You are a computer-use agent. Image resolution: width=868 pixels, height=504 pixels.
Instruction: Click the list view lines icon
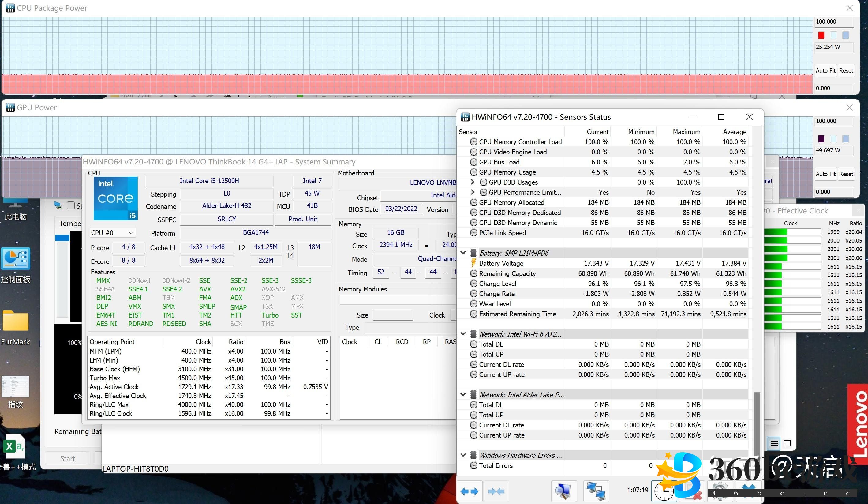pyautogui.click(x=774, y=444)
